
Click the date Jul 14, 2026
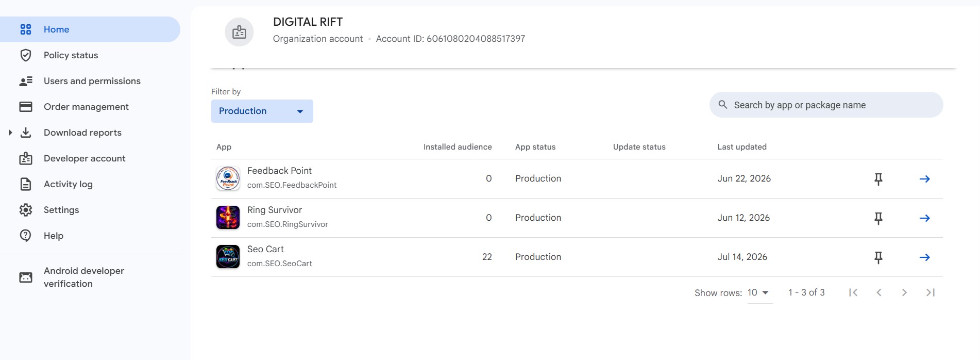tap(742, 257)
